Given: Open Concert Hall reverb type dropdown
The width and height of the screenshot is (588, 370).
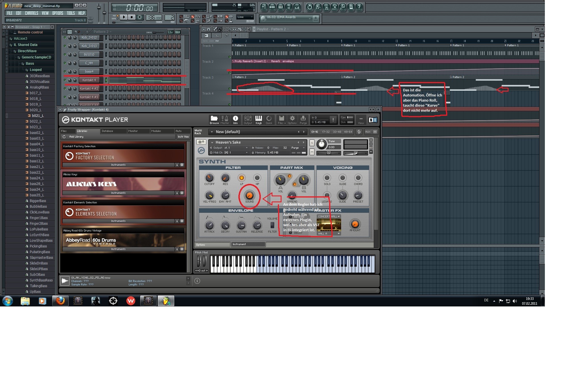Looking at the screenshot, I should pyautogui.click(x=329, y=216).
